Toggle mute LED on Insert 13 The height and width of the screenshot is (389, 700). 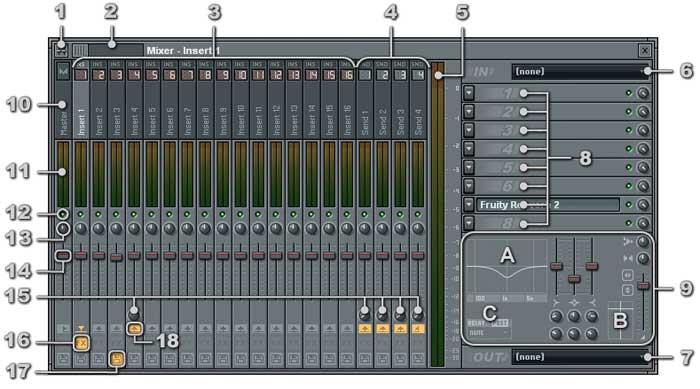pos(294,214)
